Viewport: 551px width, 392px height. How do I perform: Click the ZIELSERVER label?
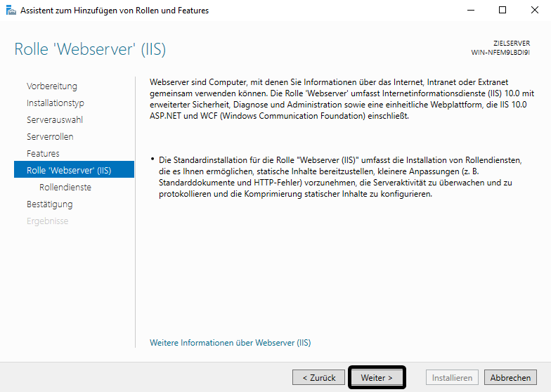pos(512,44)
